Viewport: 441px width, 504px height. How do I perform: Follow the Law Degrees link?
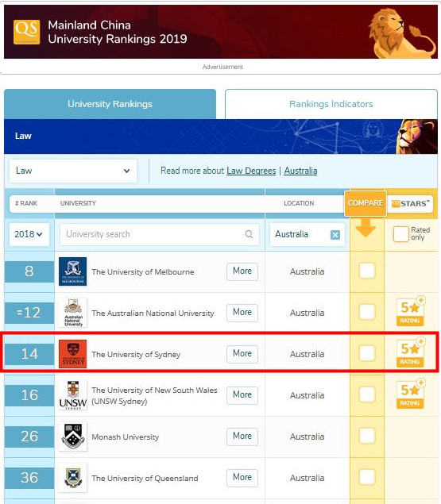click(x=251, y=171)
